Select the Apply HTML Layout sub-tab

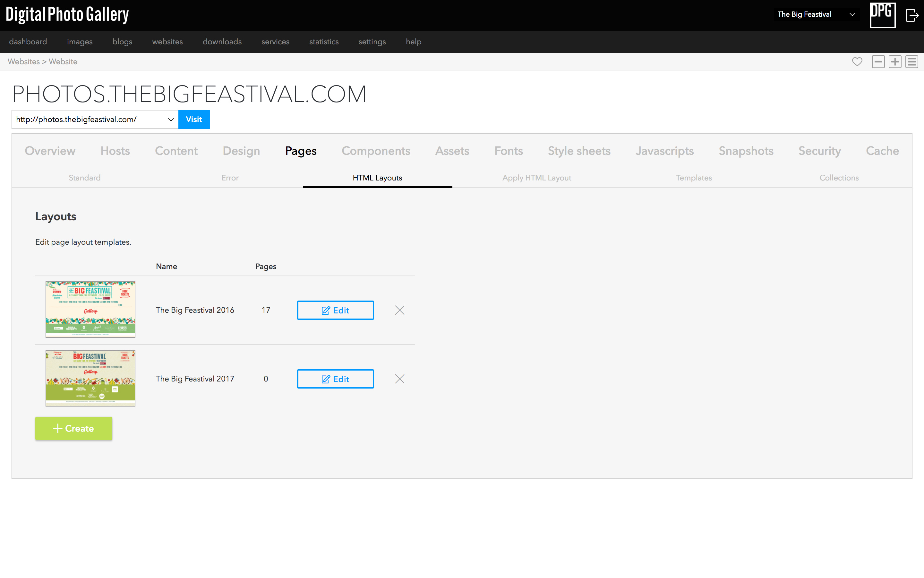536,178
